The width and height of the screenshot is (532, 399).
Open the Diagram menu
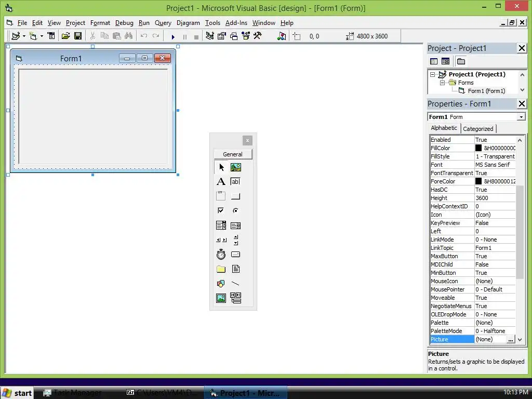click(x=188, y=23)
